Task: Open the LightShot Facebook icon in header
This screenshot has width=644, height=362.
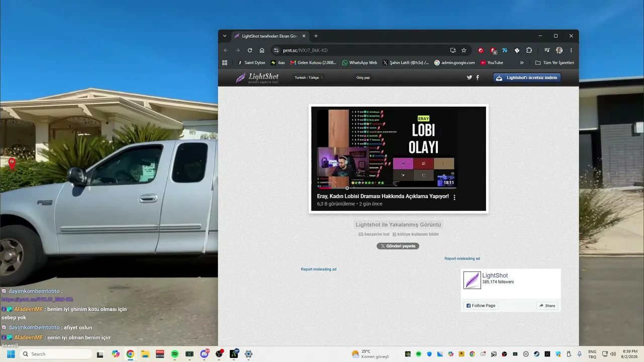Action: tap(477, 77)
